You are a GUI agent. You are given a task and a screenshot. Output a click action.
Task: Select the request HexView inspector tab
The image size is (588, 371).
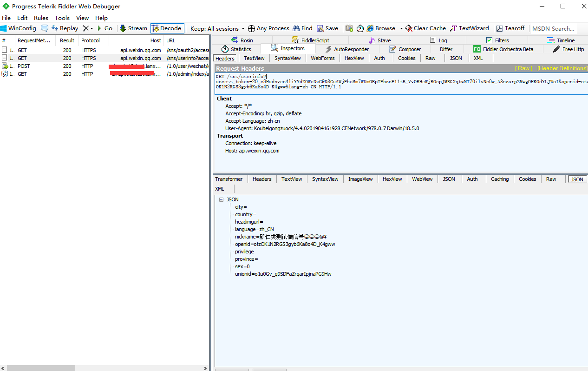(354, 58)
